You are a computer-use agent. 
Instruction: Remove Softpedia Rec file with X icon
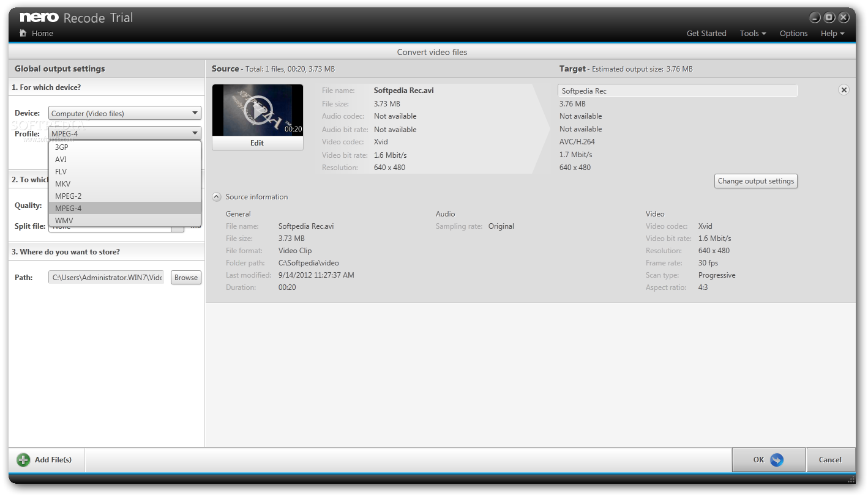(844, 90)
